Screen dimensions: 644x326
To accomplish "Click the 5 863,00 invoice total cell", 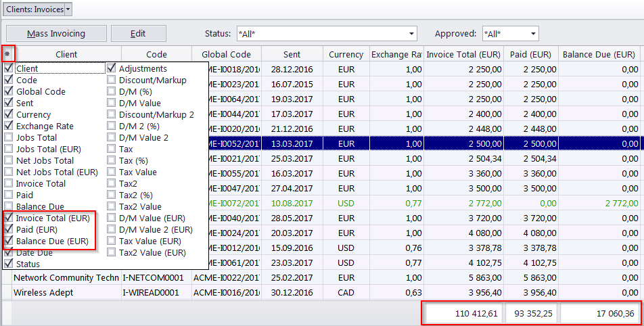I will [463, 277].
